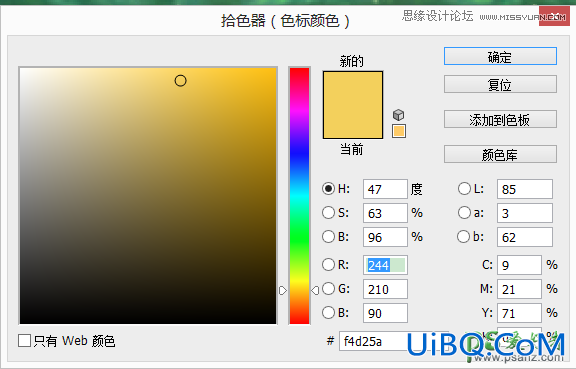Click the small web-safe color swatch
The width and height of the screenshot is (576, 369).
click(399, 131)
